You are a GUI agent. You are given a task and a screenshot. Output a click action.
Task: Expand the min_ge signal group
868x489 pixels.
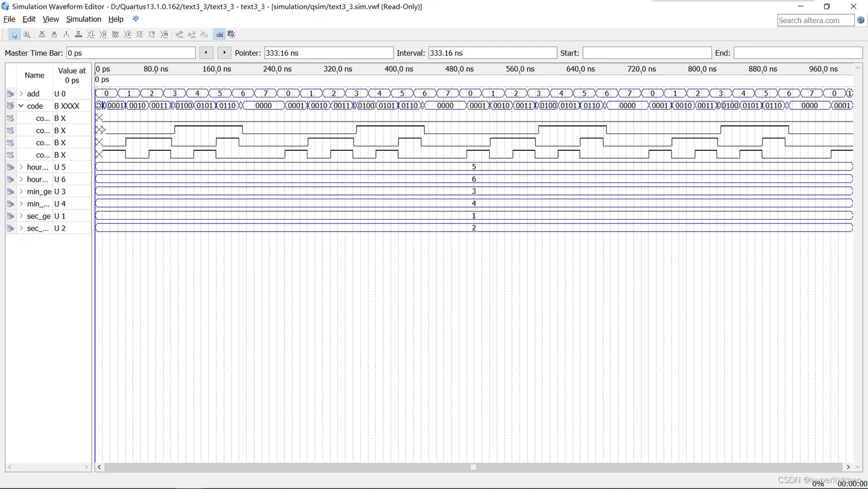21,192
